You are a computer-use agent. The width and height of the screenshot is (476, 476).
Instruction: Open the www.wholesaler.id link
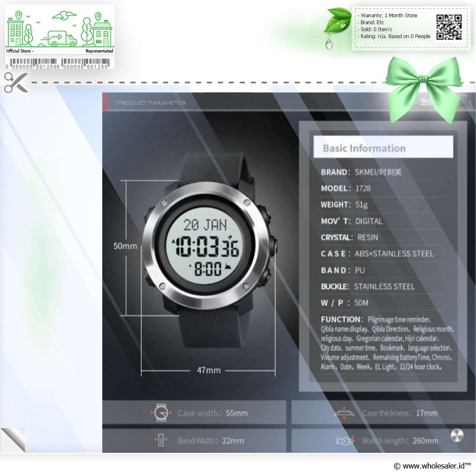pyautogui.click(x=432, y=466)
